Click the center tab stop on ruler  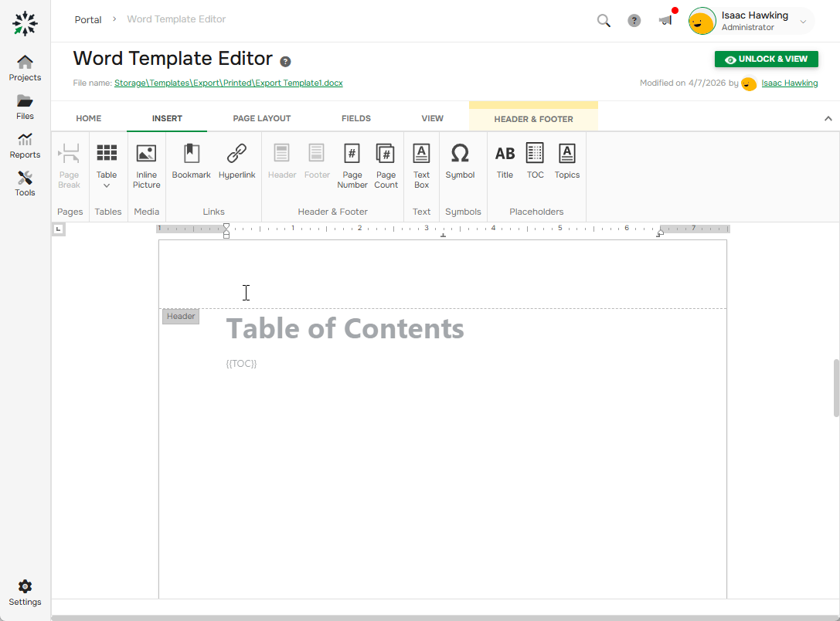[x=443, y=235]
